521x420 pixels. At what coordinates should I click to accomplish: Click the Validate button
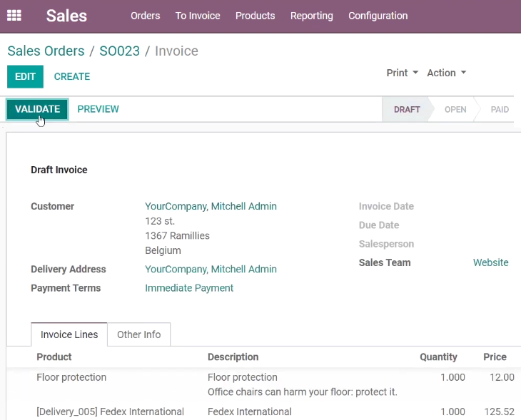click(x=38, y=109)
